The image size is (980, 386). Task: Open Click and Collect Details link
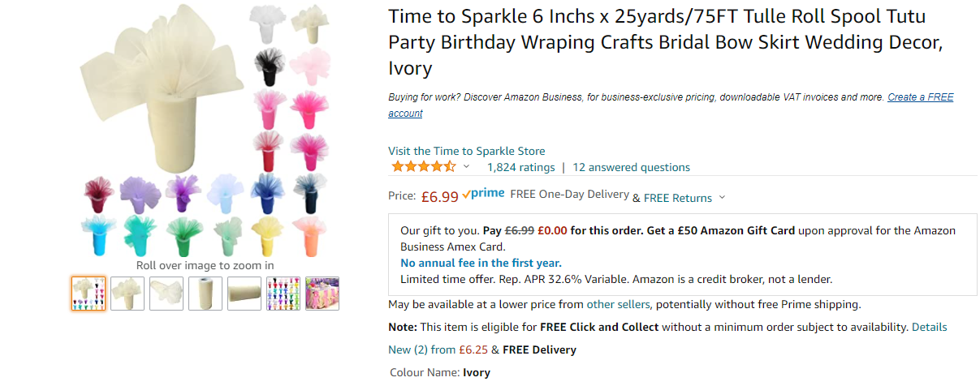click(929, 327)
